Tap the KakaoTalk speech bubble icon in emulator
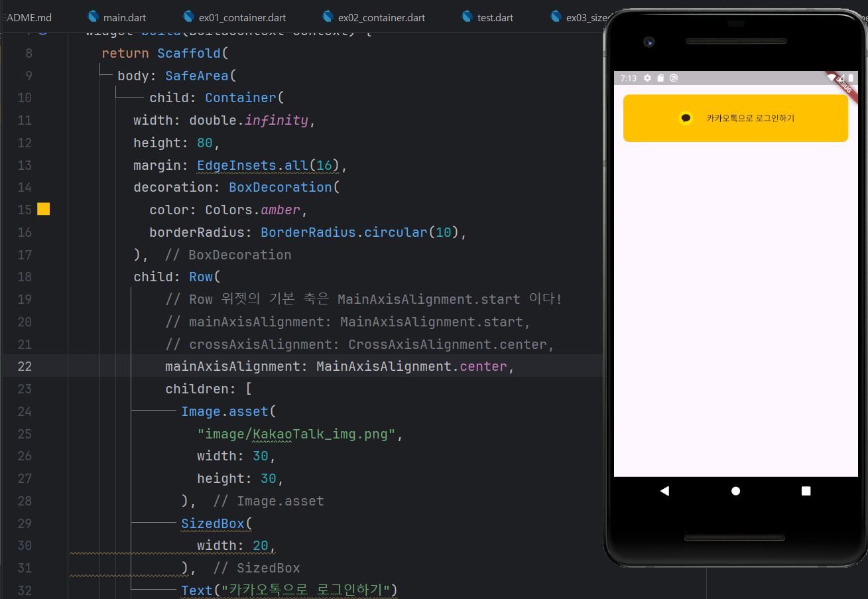 pyautogui.click(x=686, y=118)
